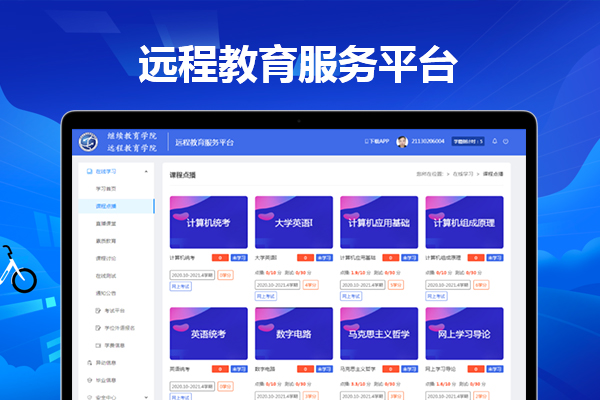Open the 计算机组成原理 course thumbnail
This screenshot has height=400, width=600.
click(464, 222)
